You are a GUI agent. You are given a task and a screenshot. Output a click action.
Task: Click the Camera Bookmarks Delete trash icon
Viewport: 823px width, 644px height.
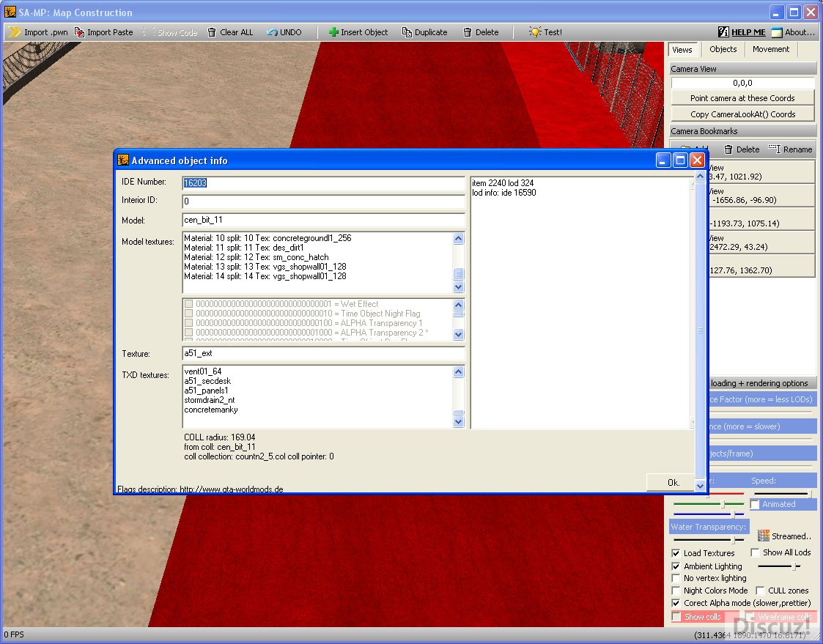click(728, 149)
